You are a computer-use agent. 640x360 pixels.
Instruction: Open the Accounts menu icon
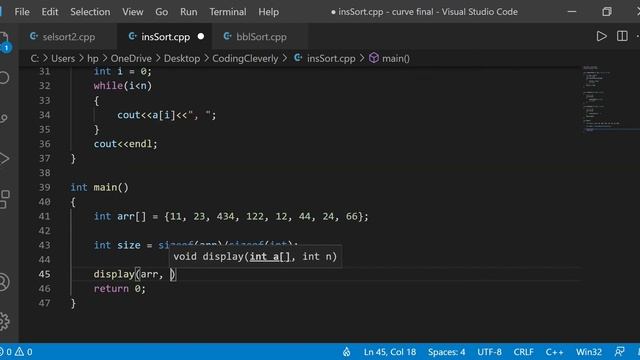pos(4,282)
